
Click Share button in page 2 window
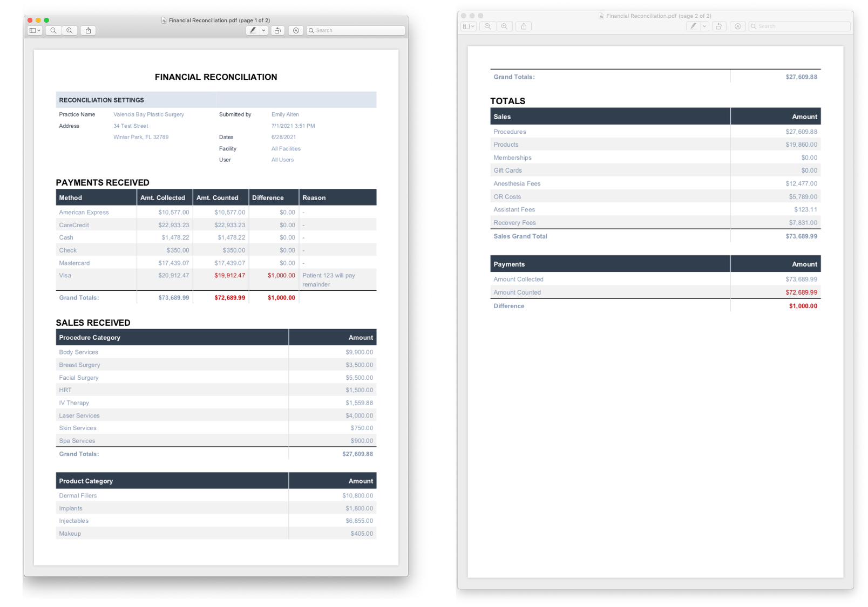(524, 26)
